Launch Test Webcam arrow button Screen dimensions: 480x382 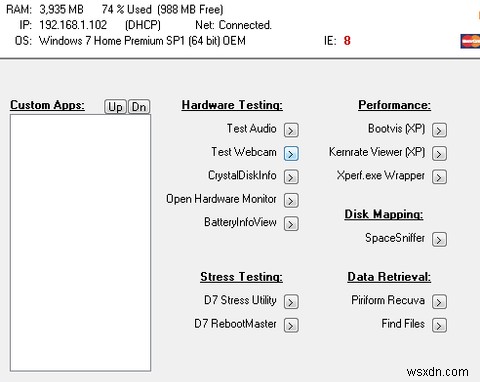point(291,154)
